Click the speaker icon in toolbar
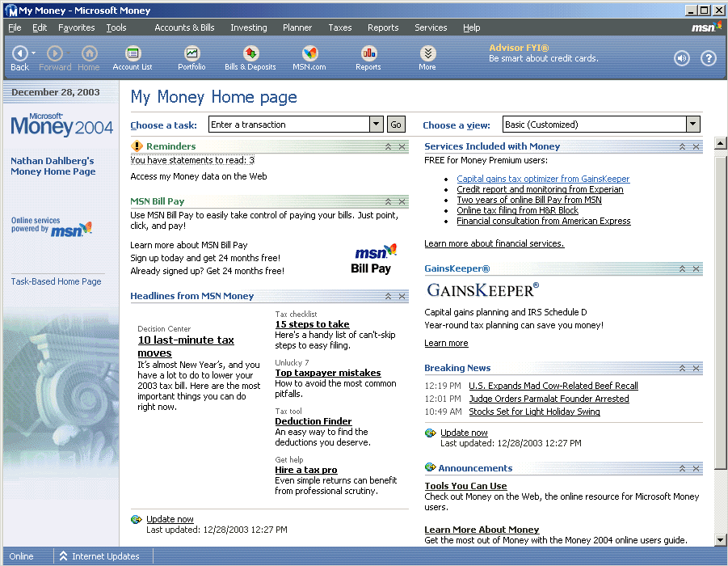Screen dimensions: 728x566 (x=683, y=58)
